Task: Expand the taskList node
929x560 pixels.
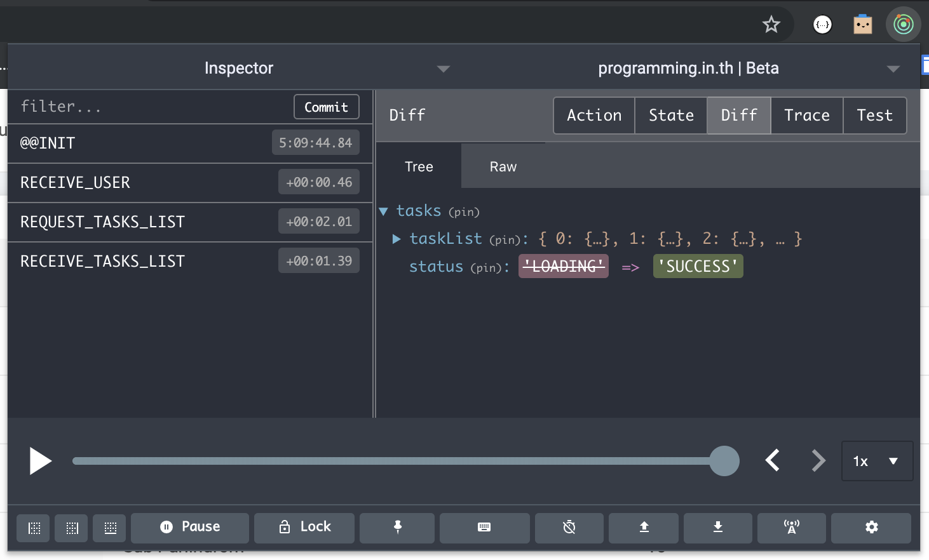Action: pos(397,239)
